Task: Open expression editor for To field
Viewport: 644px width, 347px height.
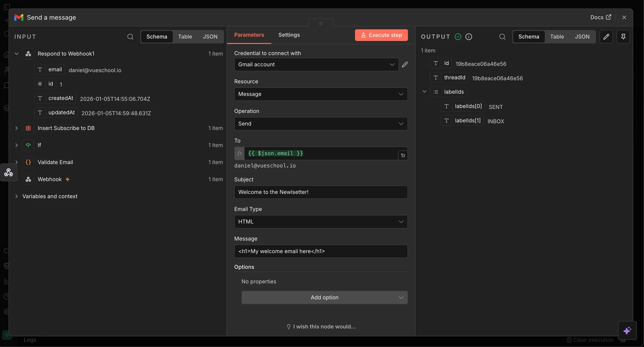Action: coord(403,156)
